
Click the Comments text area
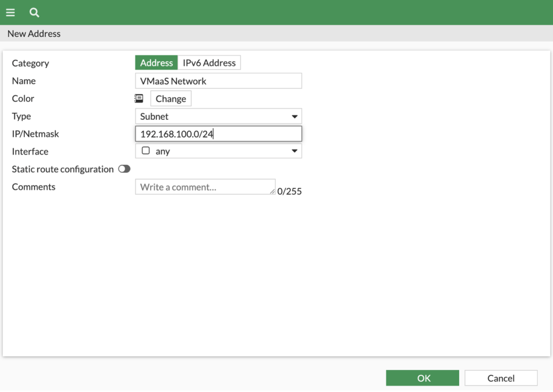click(x=205, y=187)
